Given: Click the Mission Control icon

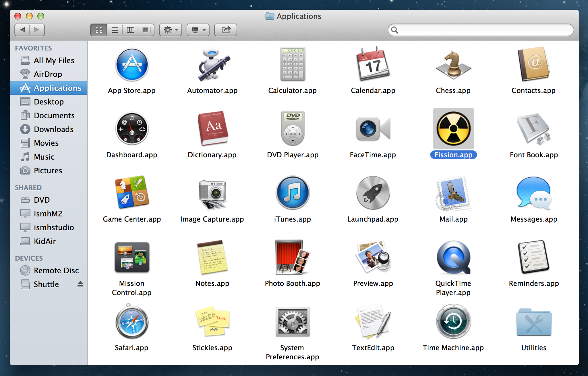Looking at the screenshot, I should [132, 257].
